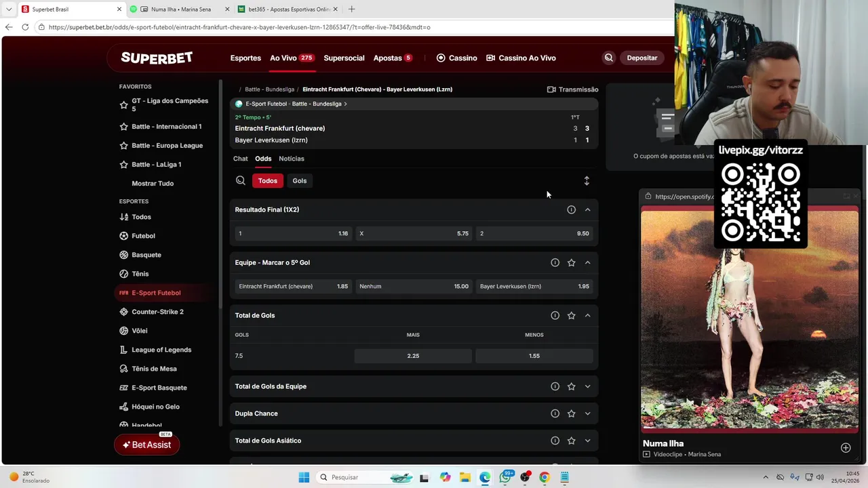Select League of Legends in sidebar
The width and height of the screenshot is (868, 488).
tap(161, 350)
